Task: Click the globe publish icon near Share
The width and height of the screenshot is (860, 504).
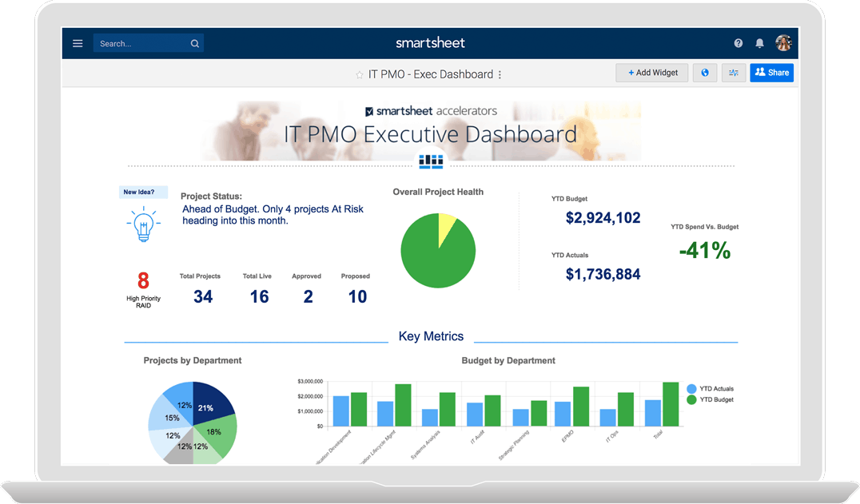Action: [704, 73]
